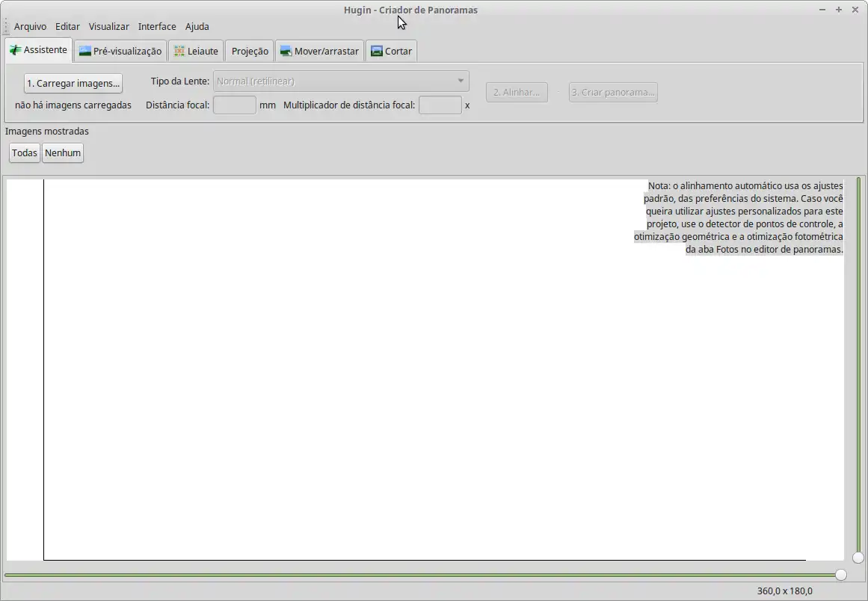Click the Assistente tab puzzle icon
The image size is (868, 601).
15,50
